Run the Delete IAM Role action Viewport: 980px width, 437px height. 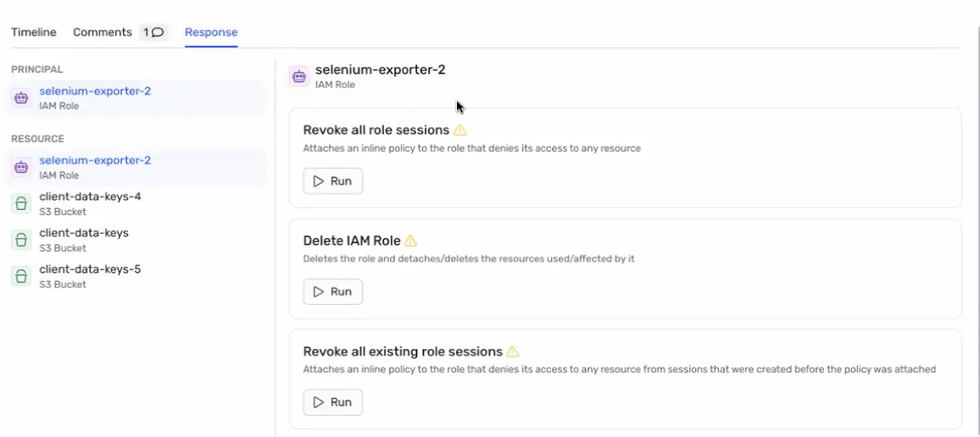pyautogui.click(x=333, y=291)
